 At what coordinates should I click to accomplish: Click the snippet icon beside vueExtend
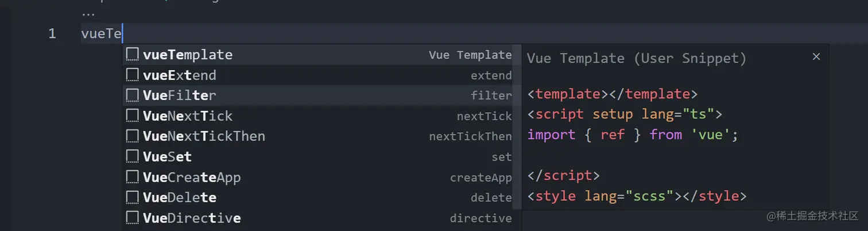pos(133,75)
